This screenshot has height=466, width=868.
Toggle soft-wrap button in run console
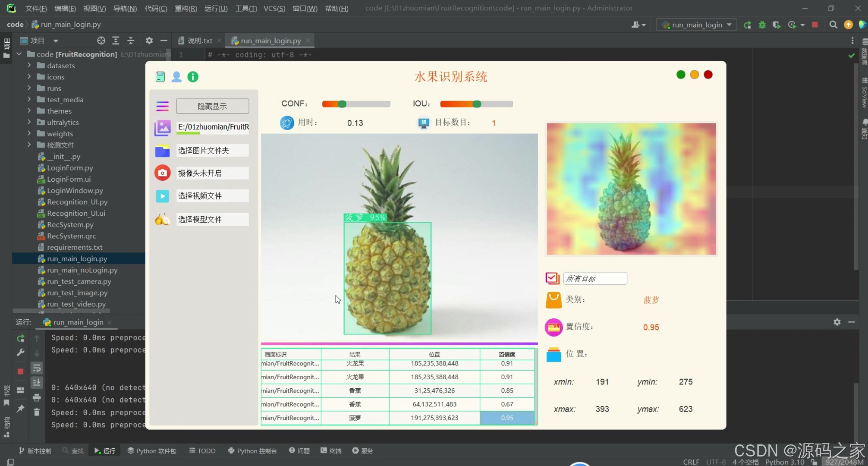click(37, 368)
